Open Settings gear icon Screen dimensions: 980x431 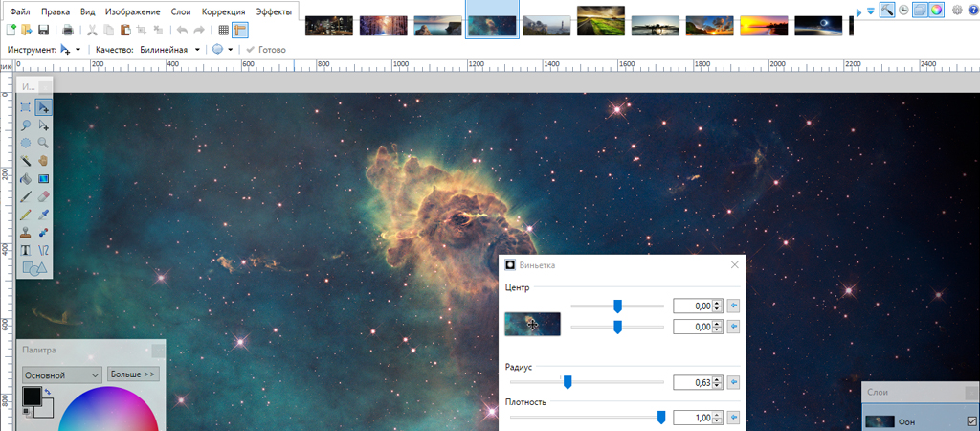point(957,10)
